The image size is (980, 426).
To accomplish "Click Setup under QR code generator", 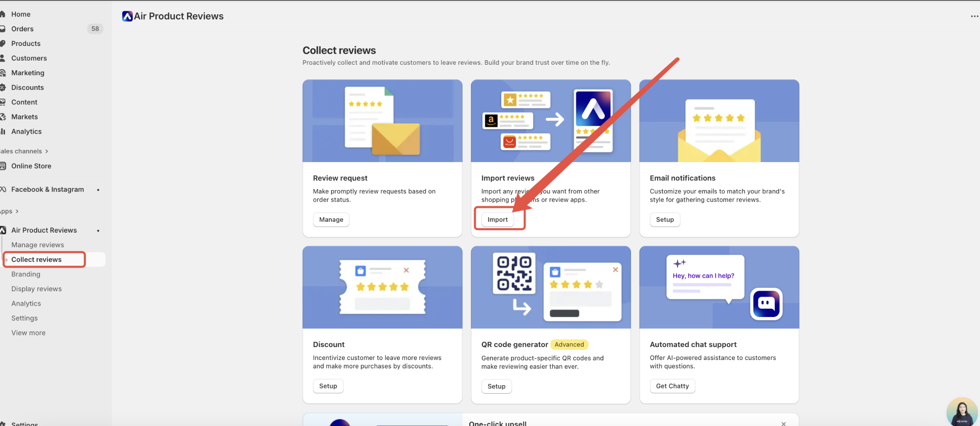I will pos(496,386).
